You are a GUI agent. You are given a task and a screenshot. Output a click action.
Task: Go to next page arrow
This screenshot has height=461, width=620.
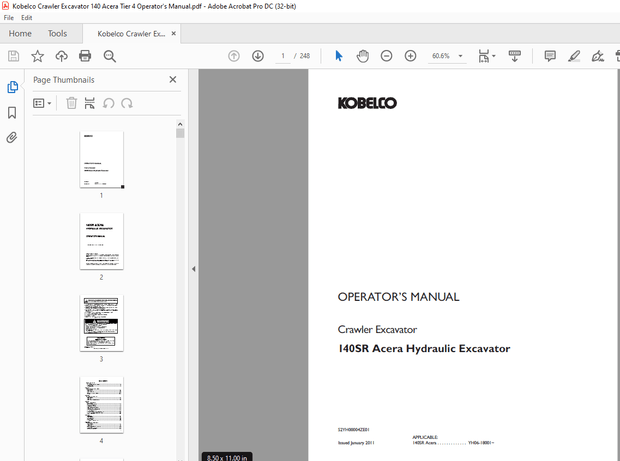[258, 56]
